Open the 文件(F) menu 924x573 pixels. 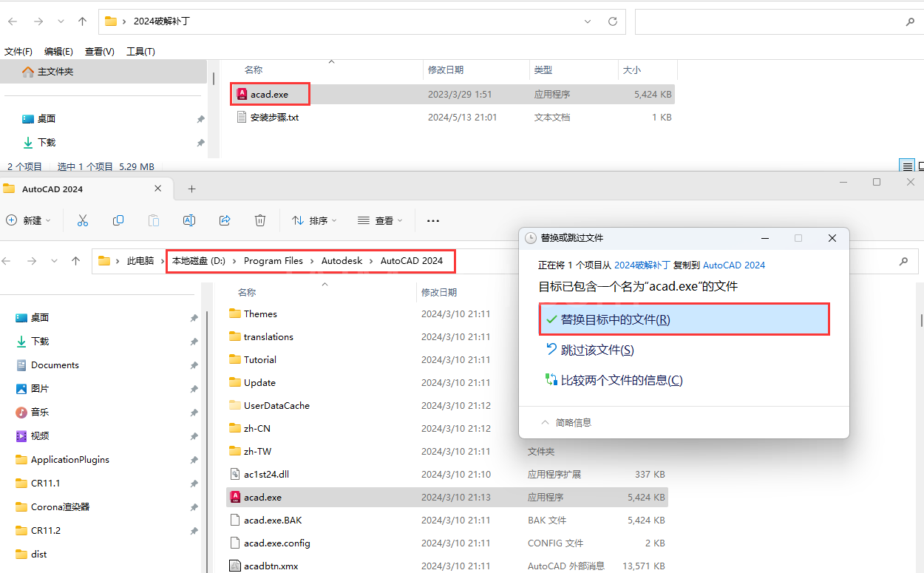point(18,52)
